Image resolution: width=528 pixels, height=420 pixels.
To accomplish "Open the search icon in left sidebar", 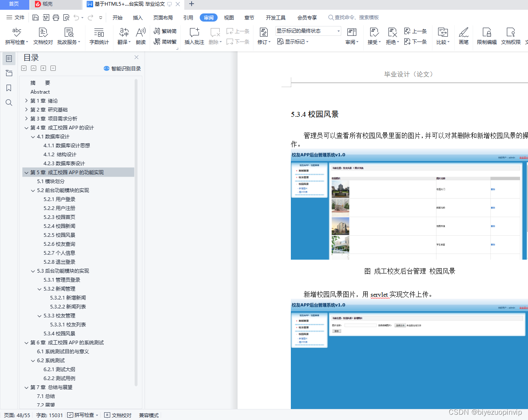I will 9,103.
